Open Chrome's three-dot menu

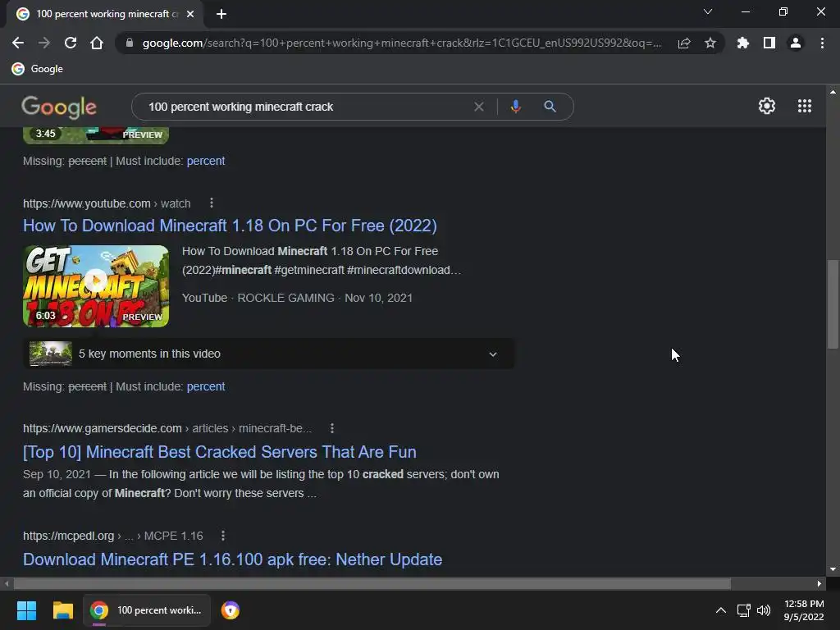[x=822, y=43]
